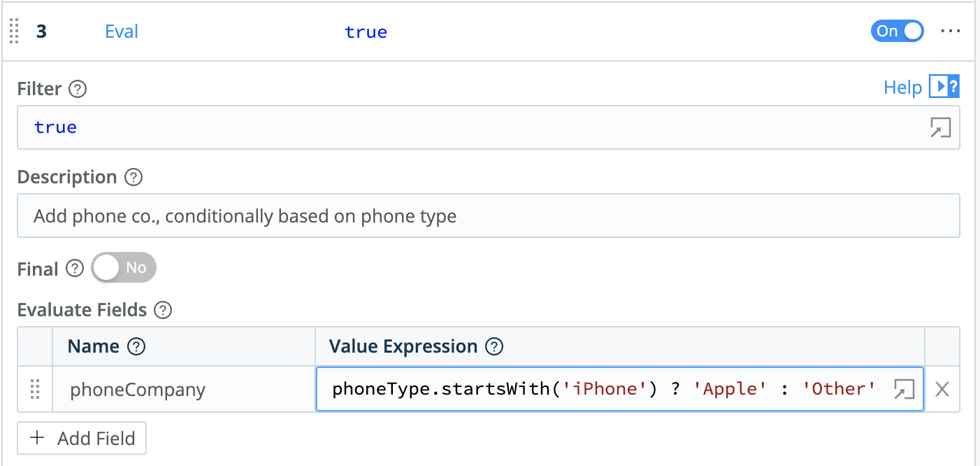
Task: Click the drag handle of phoneCompany row
Action: pyautogui.click(x=34, y=390)
